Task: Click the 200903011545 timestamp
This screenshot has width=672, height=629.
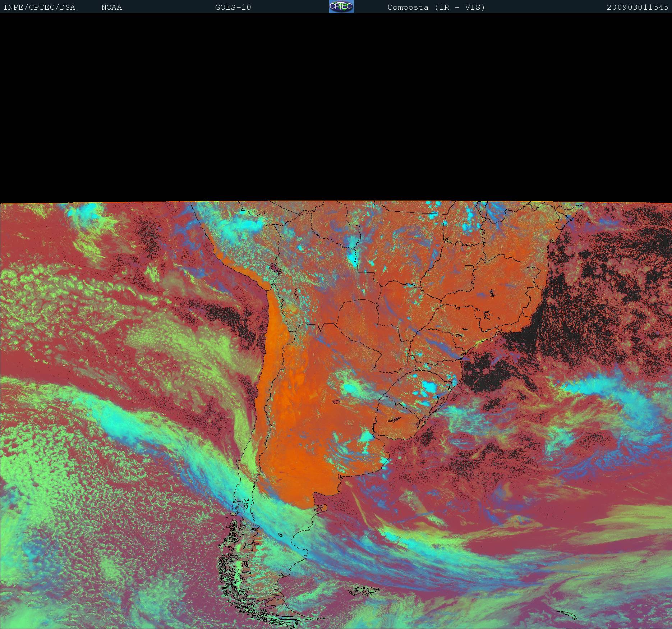Action: 638,8
